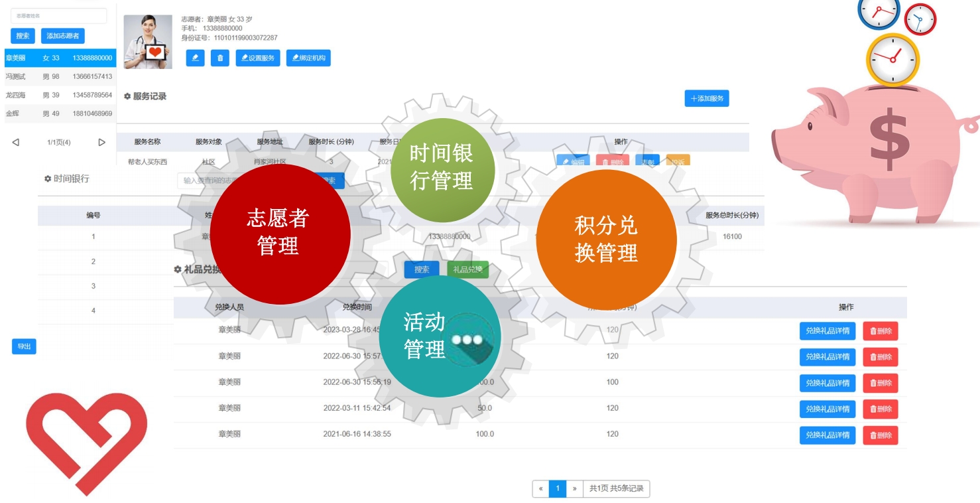Click red 删除 on the 帮老人买东西 service row

tap(613, 161)
